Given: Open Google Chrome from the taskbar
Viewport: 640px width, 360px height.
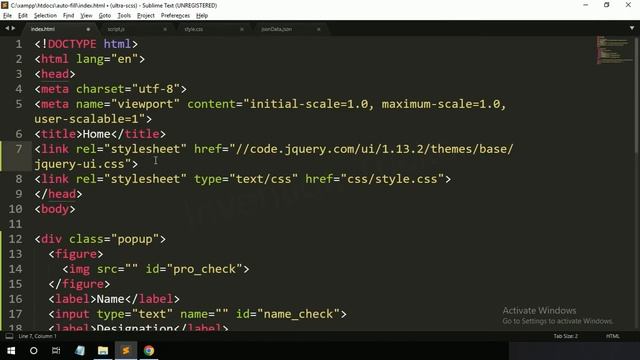Looking at the screenshot, I should (x=149, y=351).
